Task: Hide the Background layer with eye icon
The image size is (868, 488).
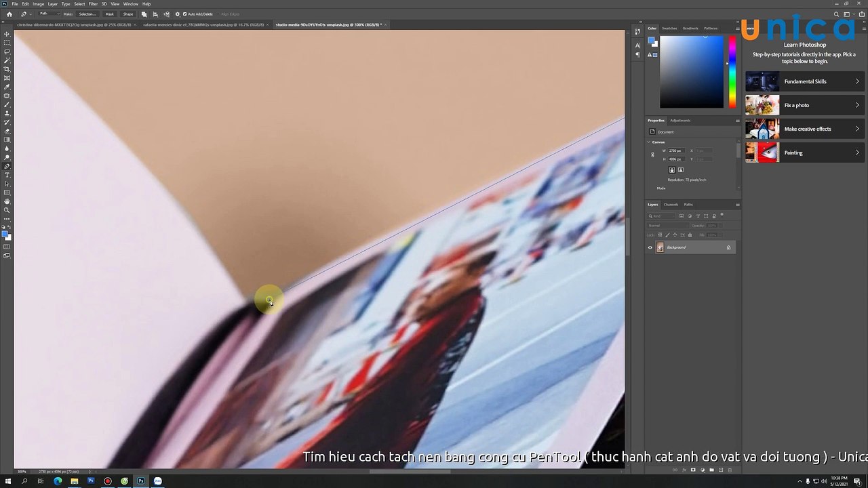Action: tap(650, 247)
